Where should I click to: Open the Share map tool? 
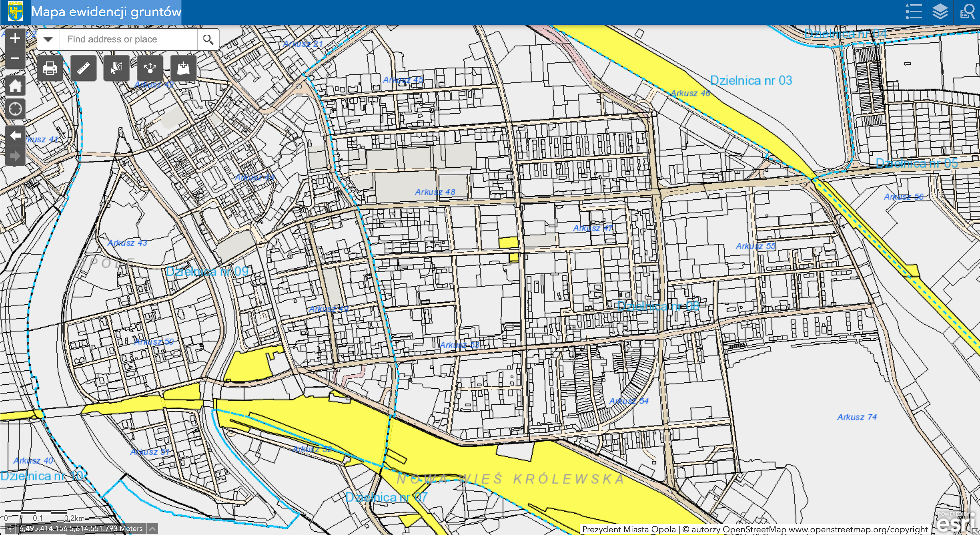coord(150,68)
